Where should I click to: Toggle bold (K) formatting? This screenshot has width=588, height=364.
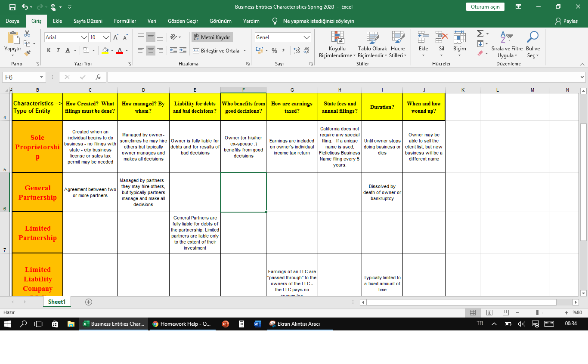(49, 50)
